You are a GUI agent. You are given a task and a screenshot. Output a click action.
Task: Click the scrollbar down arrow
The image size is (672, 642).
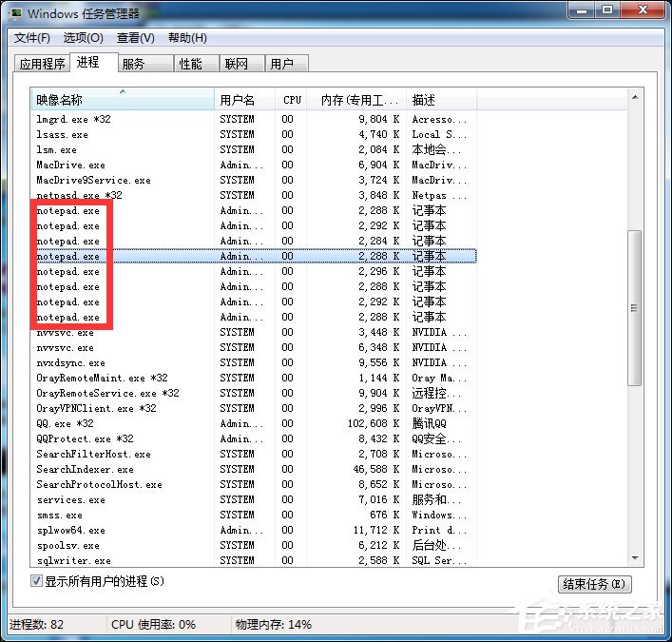635,558
